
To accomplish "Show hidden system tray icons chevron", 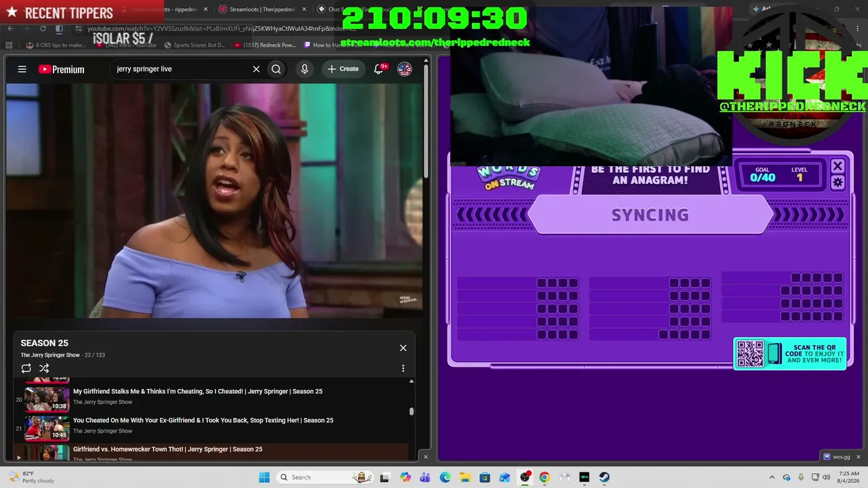I will [x=773, y=477].
